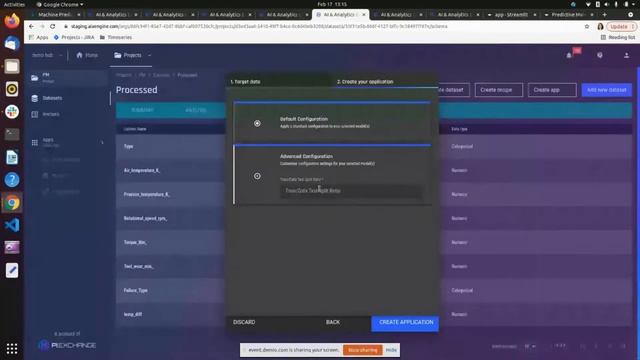Reload the page in Chrome
Screen dimensions: 640x360
coord(53,26)
